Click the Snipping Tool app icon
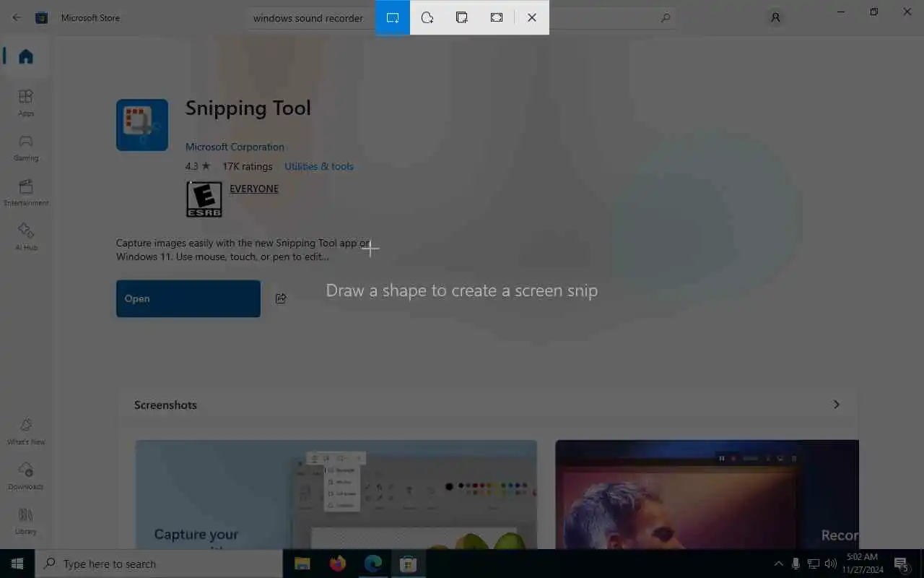Screen dimensions: 924x578 (142, 125)
